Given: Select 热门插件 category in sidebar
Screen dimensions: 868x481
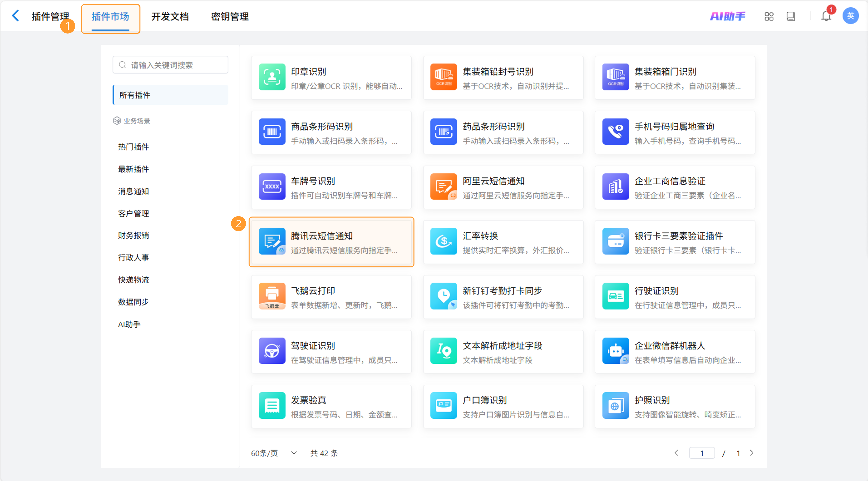Looking at the screenshot, I should tap(133, 147).
